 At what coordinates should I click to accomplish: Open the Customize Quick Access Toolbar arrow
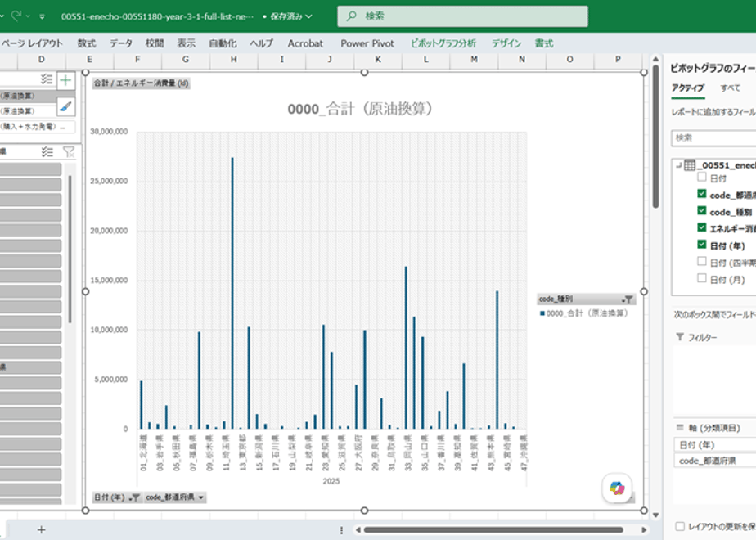pos(43,17)
